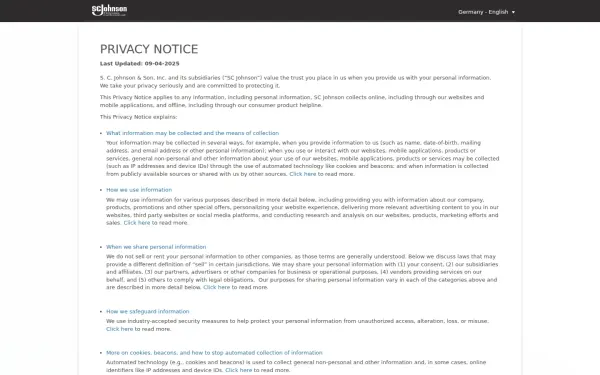Click 'Click here' in cookies and beacons paragraph
600x375 pixels.
point(238,370)
